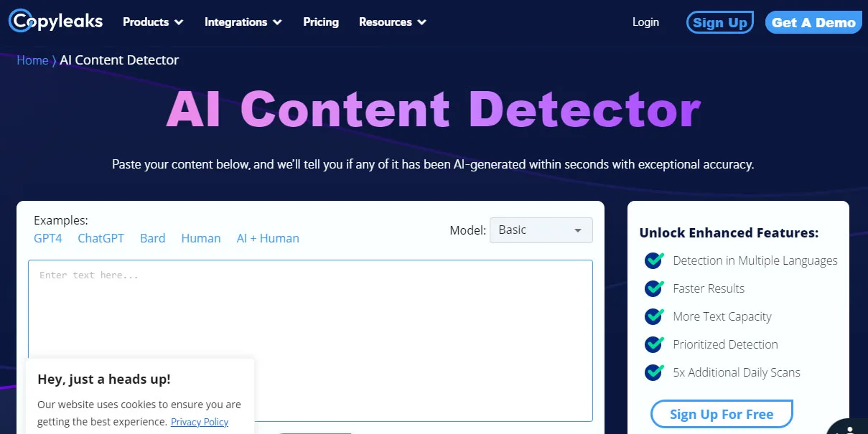Click the Copyleaks logo

point(56,22)
